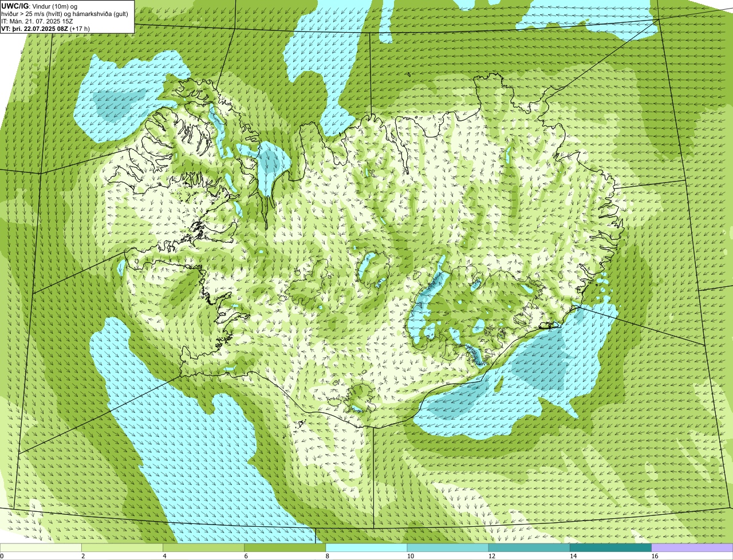Click the legend scale label "16"
The height and width of the screenshot is (560, 733).
click(x=654, y=556)
